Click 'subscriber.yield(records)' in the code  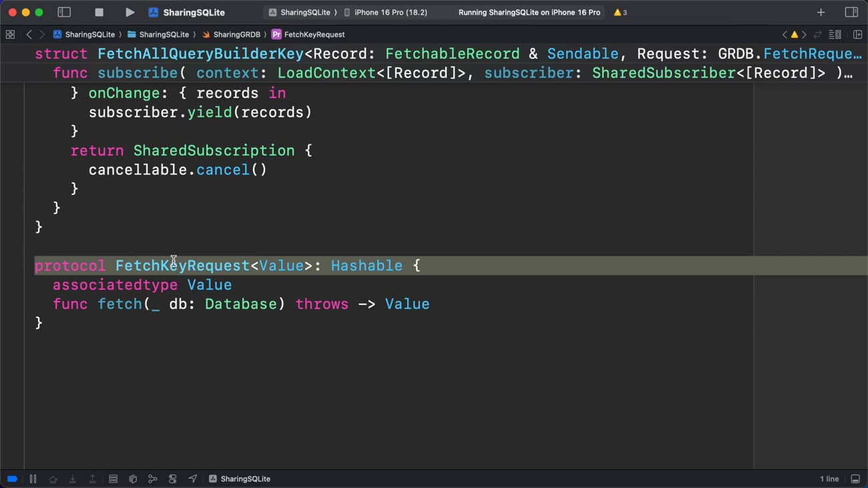click(200, 112)
